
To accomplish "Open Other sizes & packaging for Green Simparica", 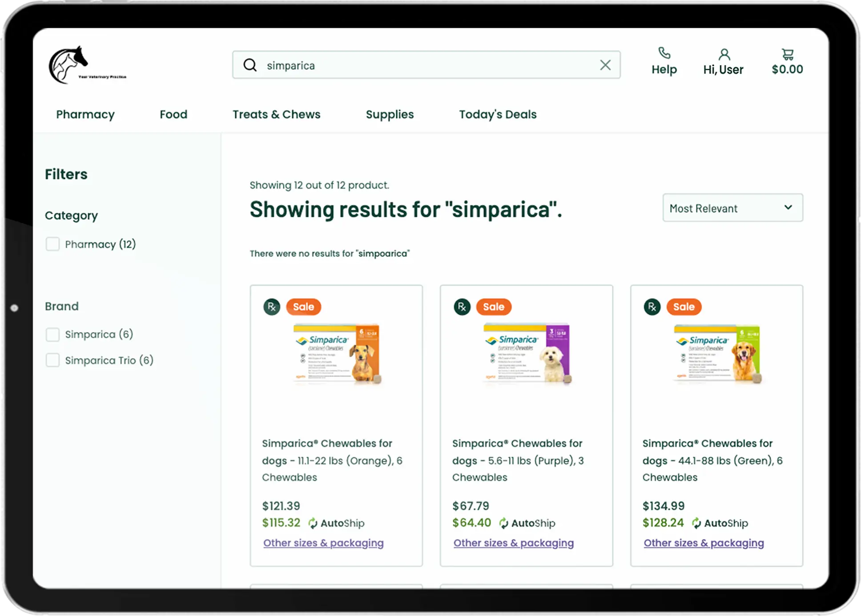I will 704,543.
